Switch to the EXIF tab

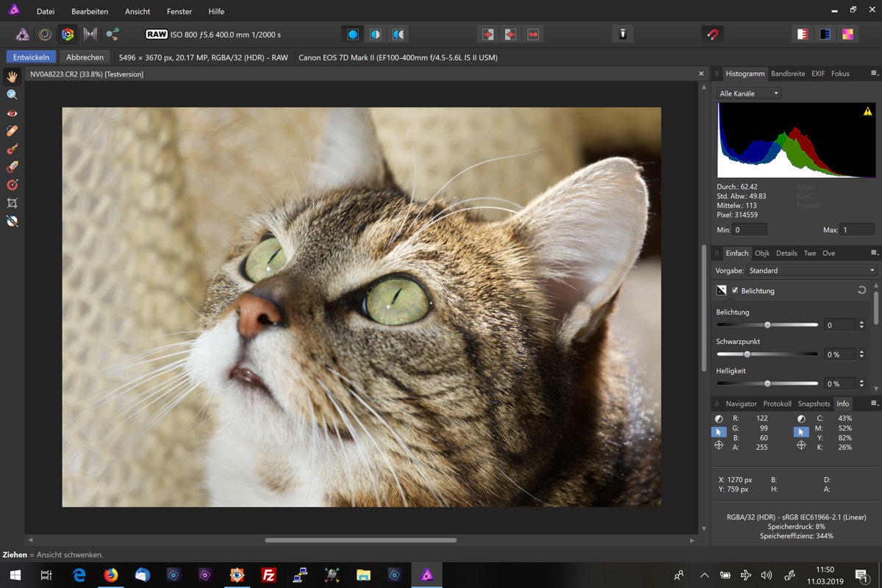[817, 73]
